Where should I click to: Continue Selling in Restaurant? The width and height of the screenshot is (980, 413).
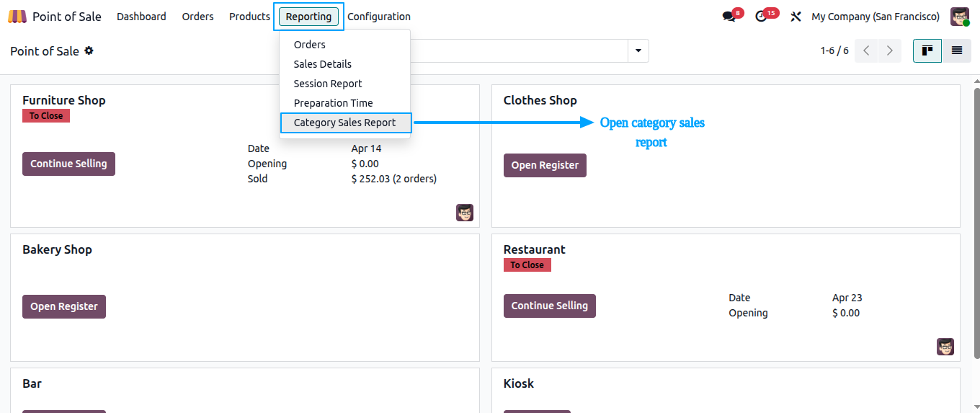pyautogui.click(x=549, y=306)
